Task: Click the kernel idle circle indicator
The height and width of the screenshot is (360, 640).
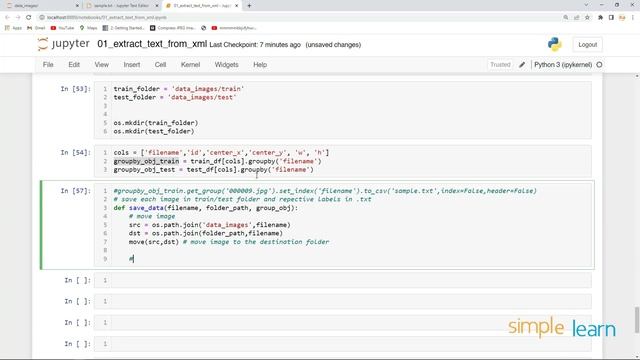Action: coord(599,65)
